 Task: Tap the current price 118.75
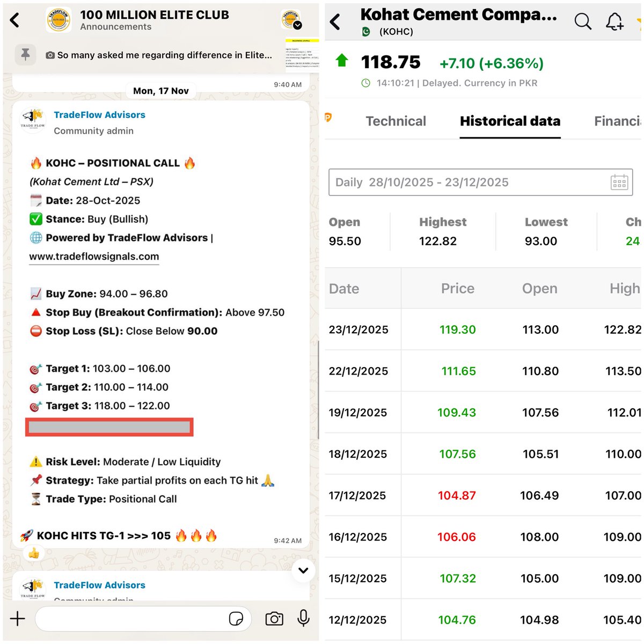391,62
